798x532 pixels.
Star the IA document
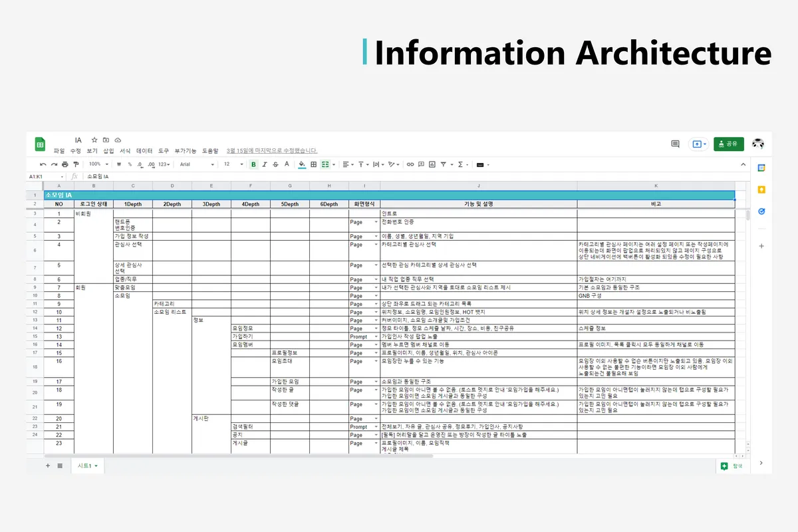(94, 140)
